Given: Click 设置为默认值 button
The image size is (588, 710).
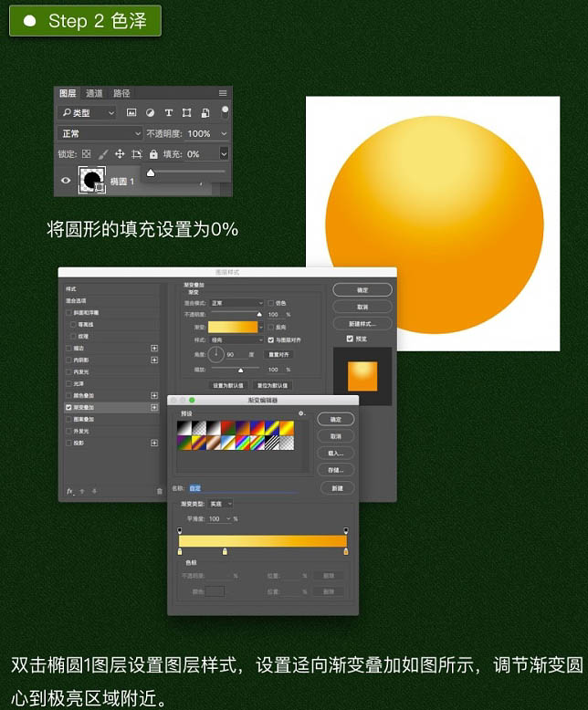Looking at the screenshot, I should (x=228, y=385).
